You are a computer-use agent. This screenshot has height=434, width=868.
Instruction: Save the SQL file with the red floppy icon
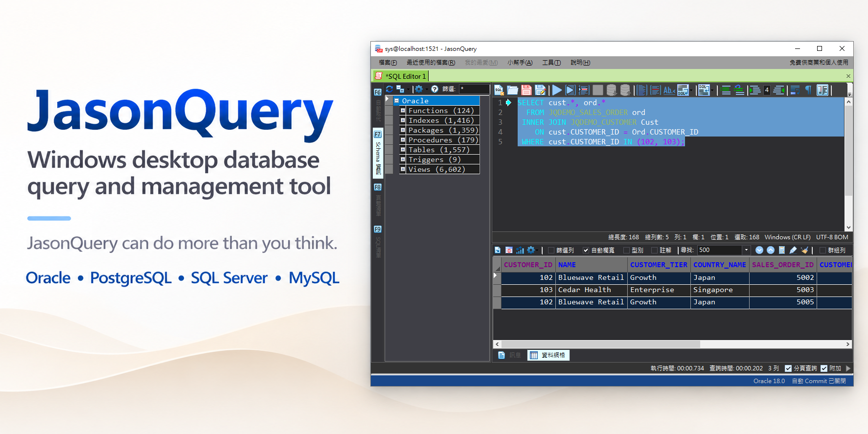pos(526,90)
